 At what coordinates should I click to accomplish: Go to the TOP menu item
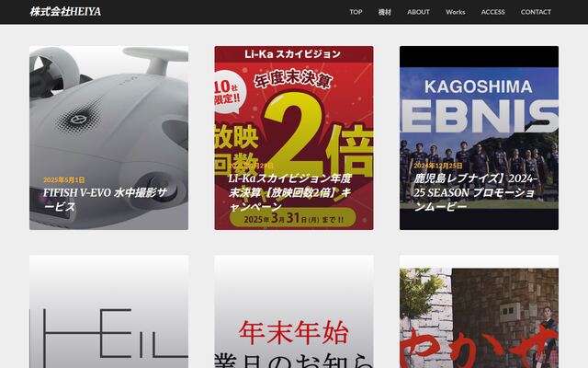[356, 12]
